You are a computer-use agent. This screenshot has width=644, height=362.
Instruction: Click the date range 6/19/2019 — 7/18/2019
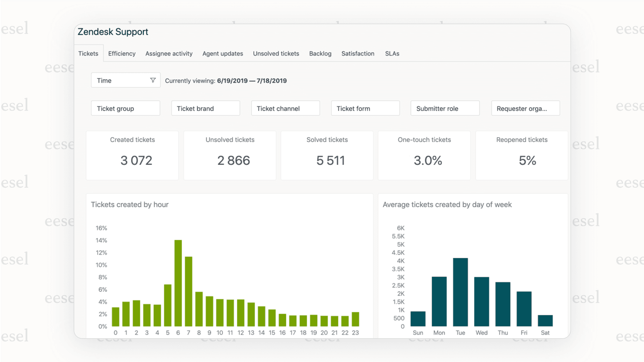pyautogui.click(x=252, y=81)
